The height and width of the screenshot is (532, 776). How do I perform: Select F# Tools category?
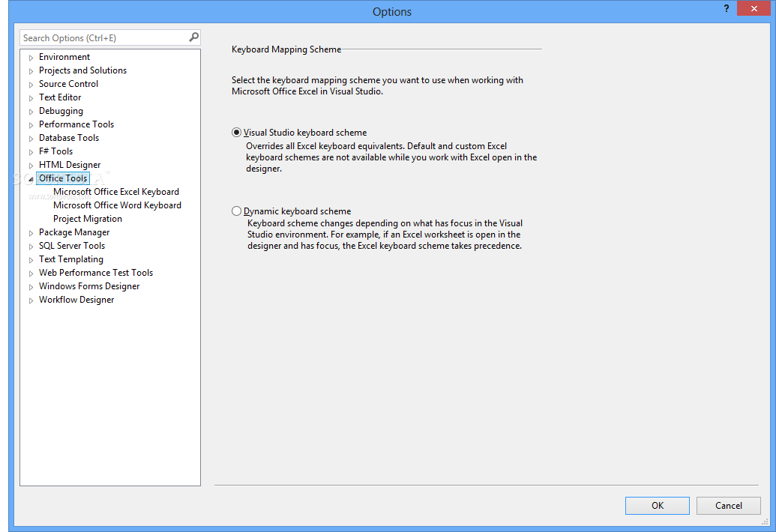pos(55,151)
